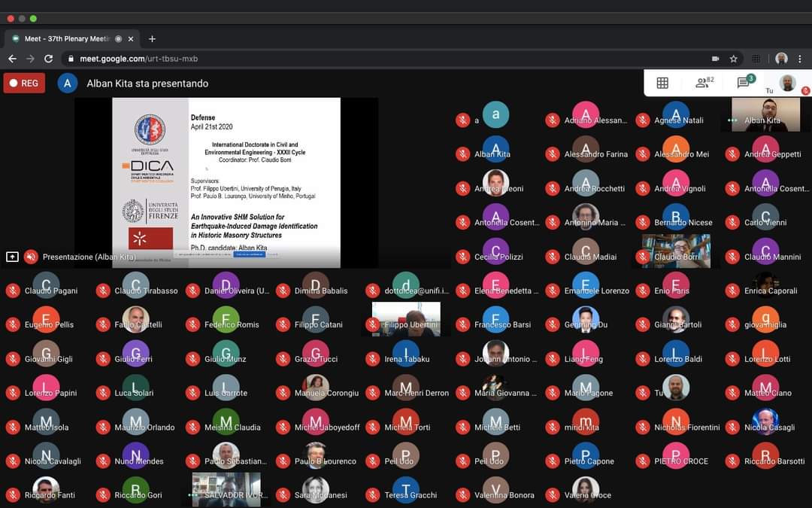Click the camera icon in address bar
The height and width of the screenshot is (508, 812).
(715, 59)
